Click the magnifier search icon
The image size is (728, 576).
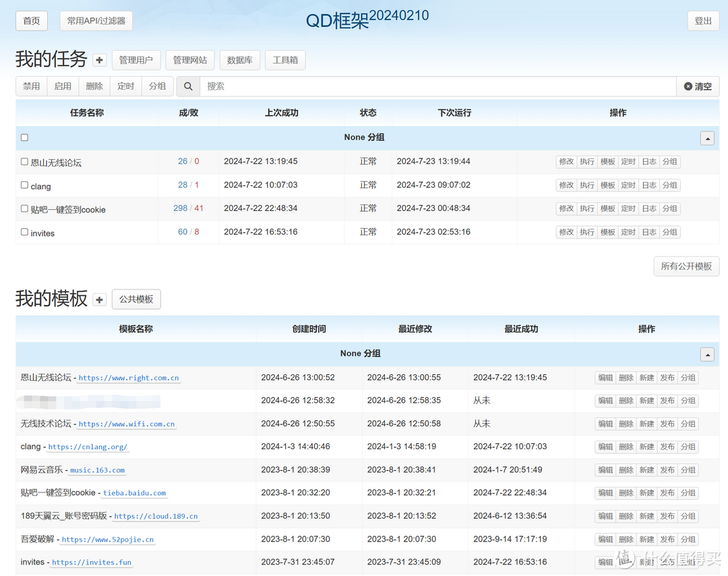(188, 86)
